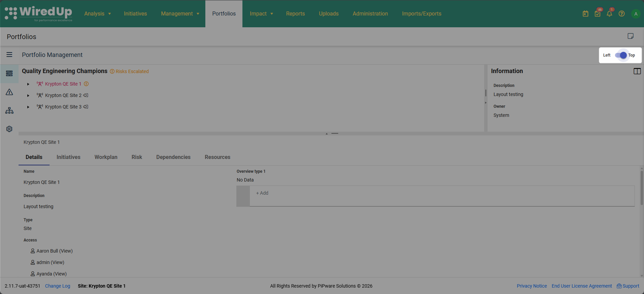The image size is (644, 294).
Task: Open the Privacy Notice link
Action: coord(532,286)
